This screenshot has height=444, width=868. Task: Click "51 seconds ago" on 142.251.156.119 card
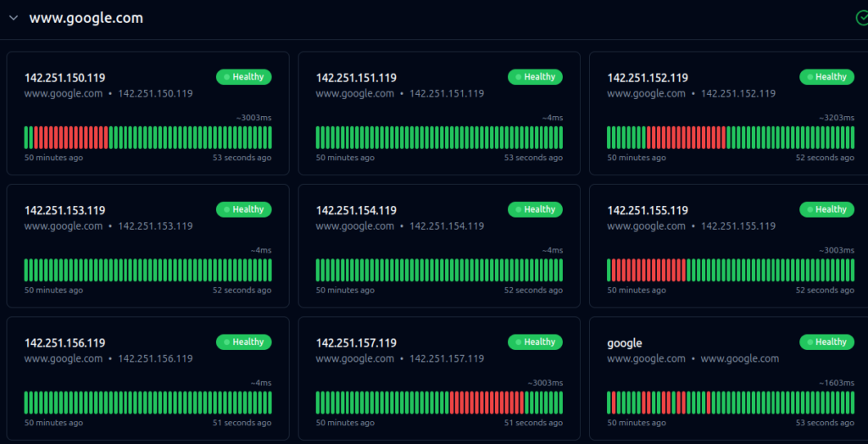[x=242, y=423]
